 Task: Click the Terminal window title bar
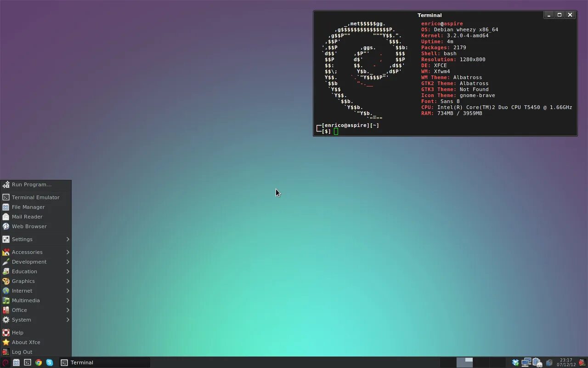click(430, 15)
